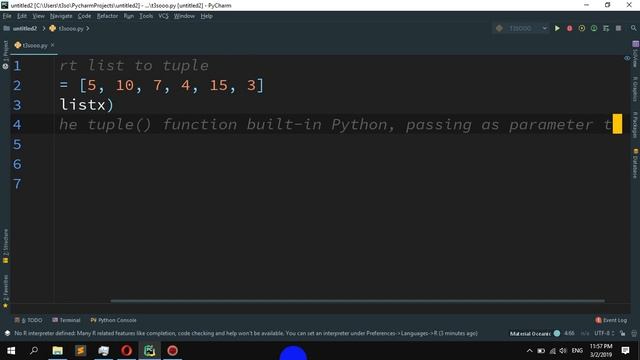This screenshot has width=640, height=360.
Task: Open Sublime Text from taskbar
Action: coord(80,351)
